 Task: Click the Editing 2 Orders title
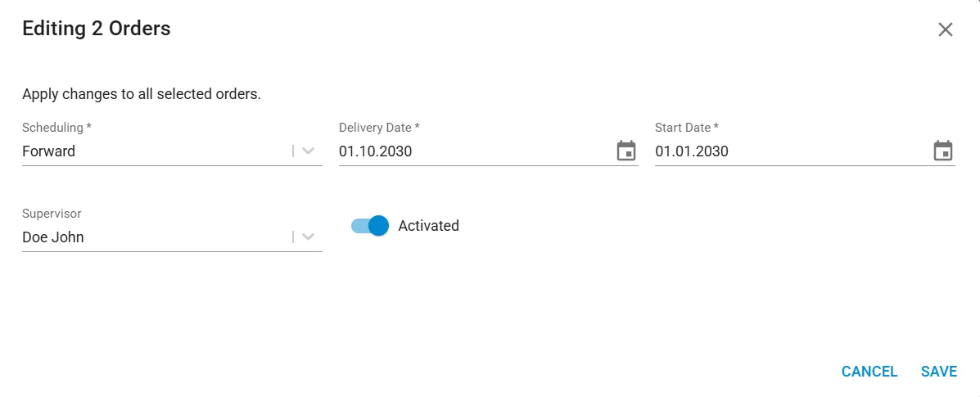[97, 29]
